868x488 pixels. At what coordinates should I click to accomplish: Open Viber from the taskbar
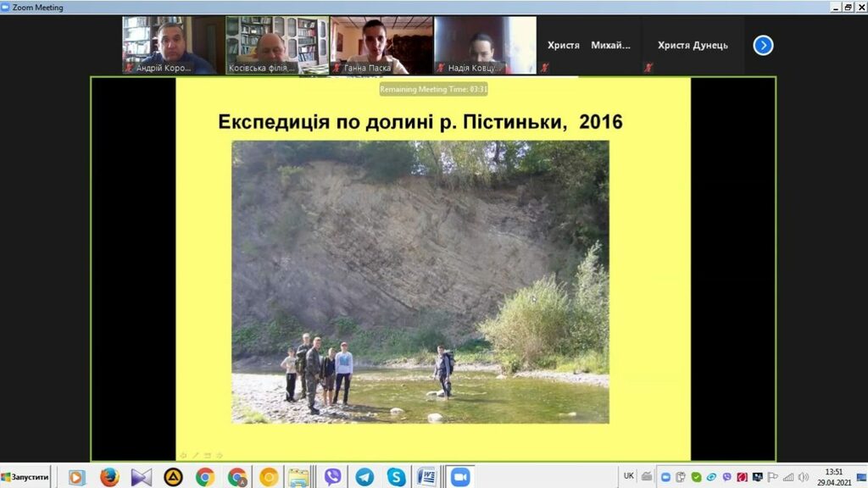point(332,477)
